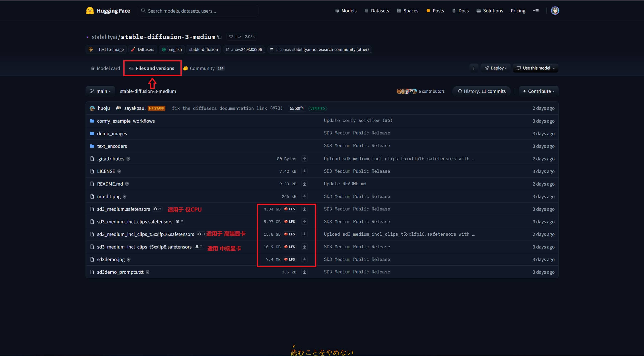Open the Community tab
Viewport: 644px width, 356px height.
pyautogui.click(x=204, y=68)
